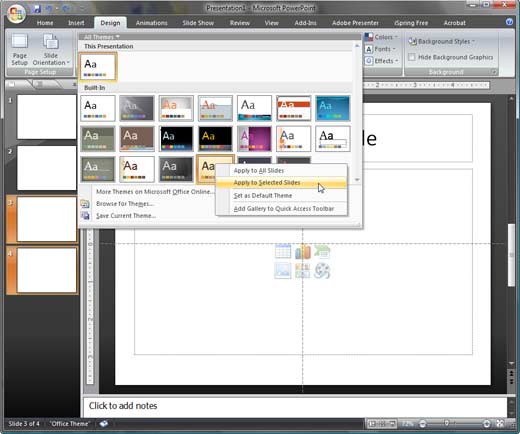
Task: Click the Save Current Theme disk icon
Action: pyautogui.click(x=85, y=216)
